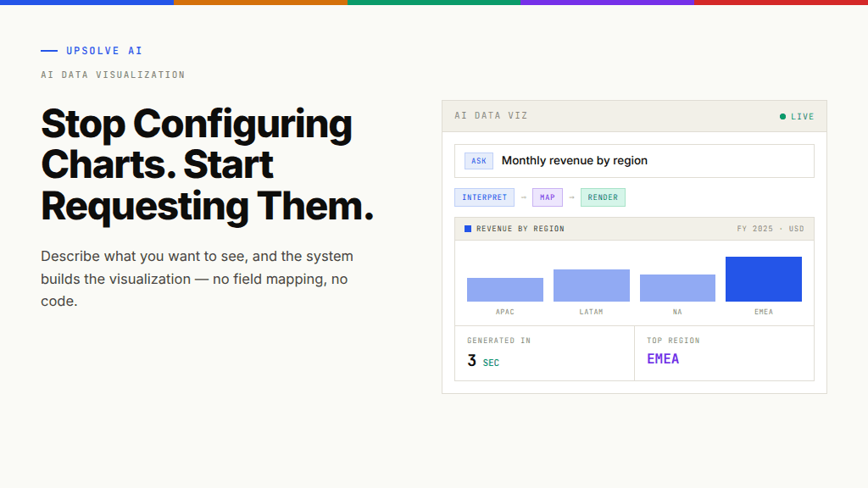Click the green LIVE status dot
This screenshot has height=488, width=868.
pyautogui.click(x=782, y=116)
